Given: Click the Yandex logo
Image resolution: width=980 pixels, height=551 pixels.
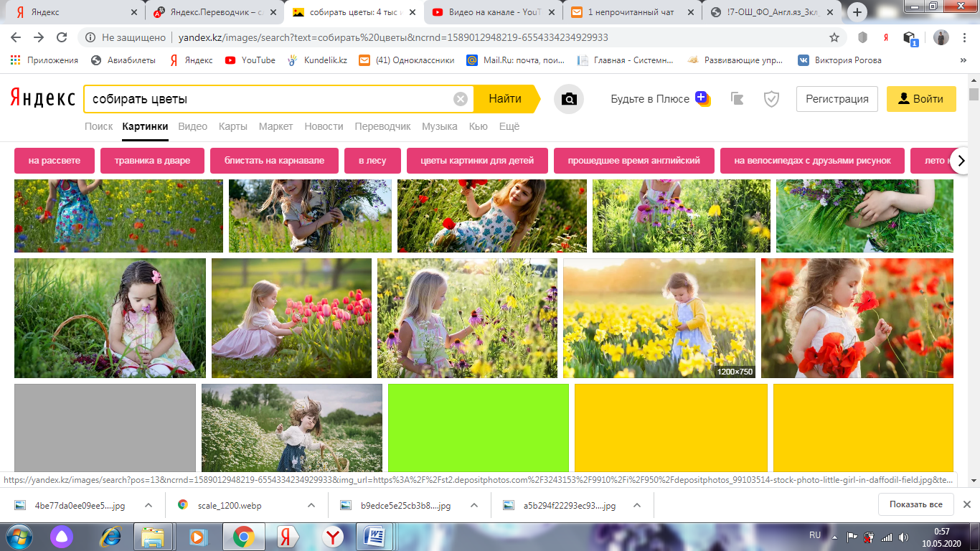Looking at the screenshot, I should 42,99.
